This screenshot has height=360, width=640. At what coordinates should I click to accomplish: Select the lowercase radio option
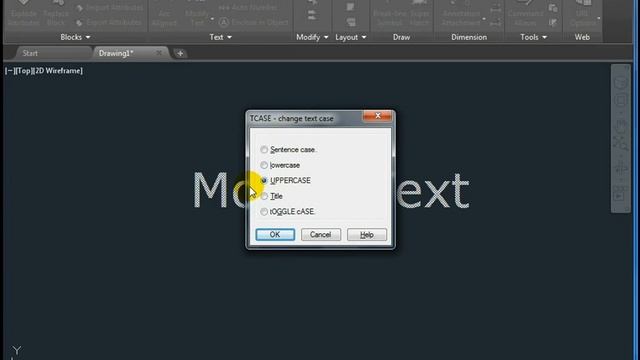click(x=264, y=165)
